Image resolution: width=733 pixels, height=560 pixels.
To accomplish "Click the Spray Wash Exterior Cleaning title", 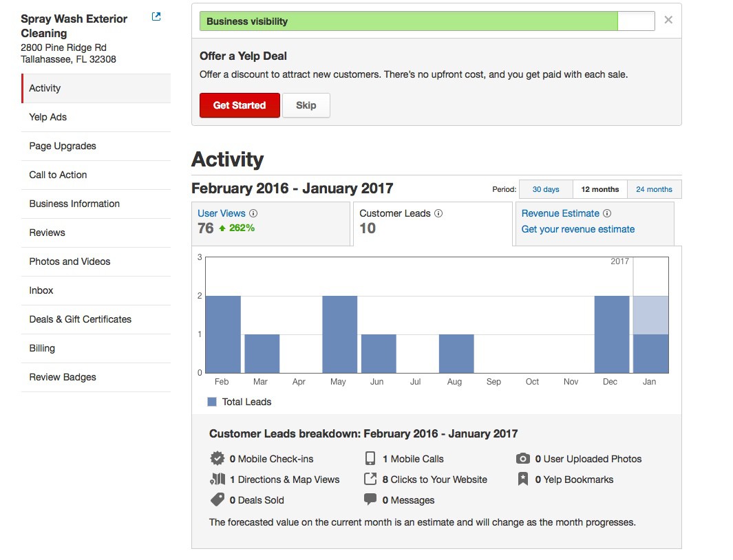I will point(74,26).
